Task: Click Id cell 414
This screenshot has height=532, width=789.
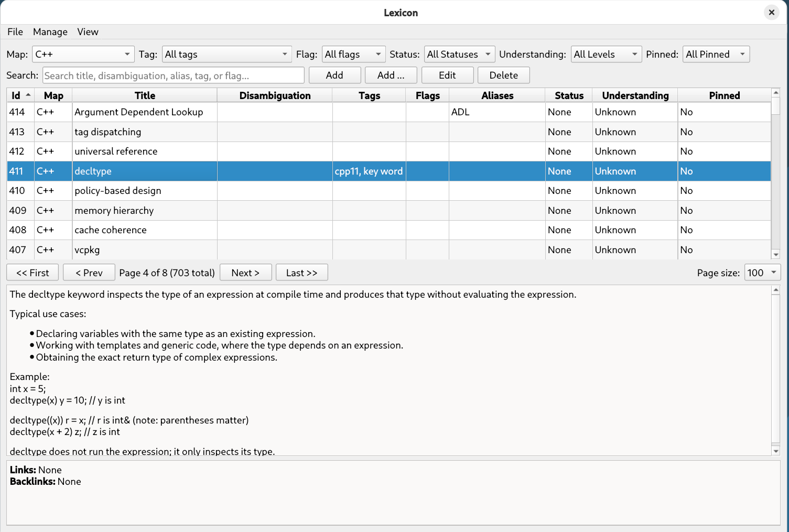Action: (x=20, y=112)
